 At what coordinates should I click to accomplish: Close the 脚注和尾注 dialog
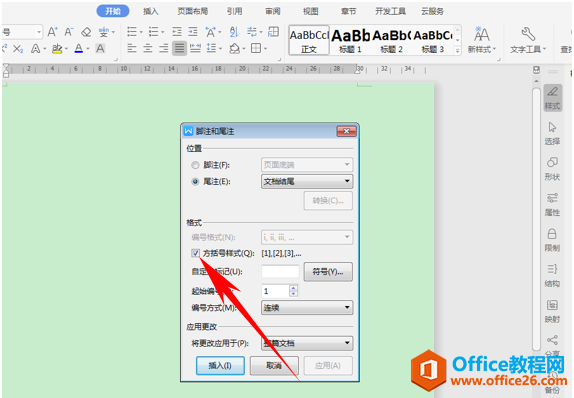346,131
